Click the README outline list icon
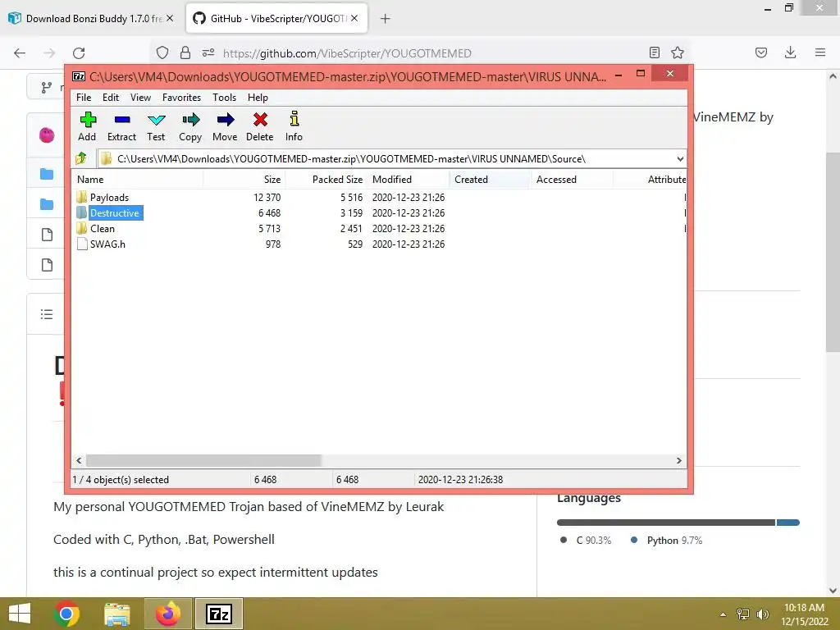 [x=47, y=314]
